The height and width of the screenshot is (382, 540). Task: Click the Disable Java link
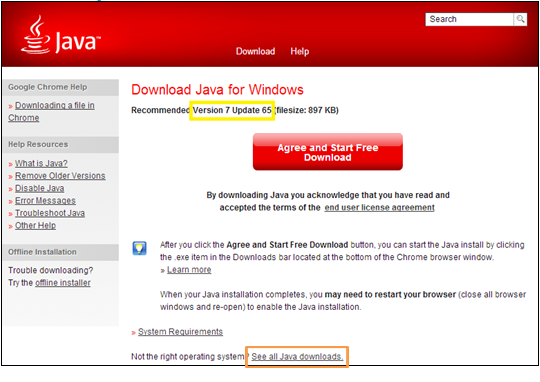click(39, 188)
